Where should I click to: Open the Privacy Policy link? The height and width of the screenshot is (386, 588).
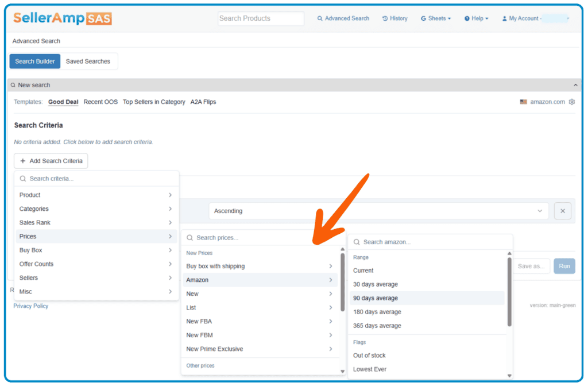31,306
